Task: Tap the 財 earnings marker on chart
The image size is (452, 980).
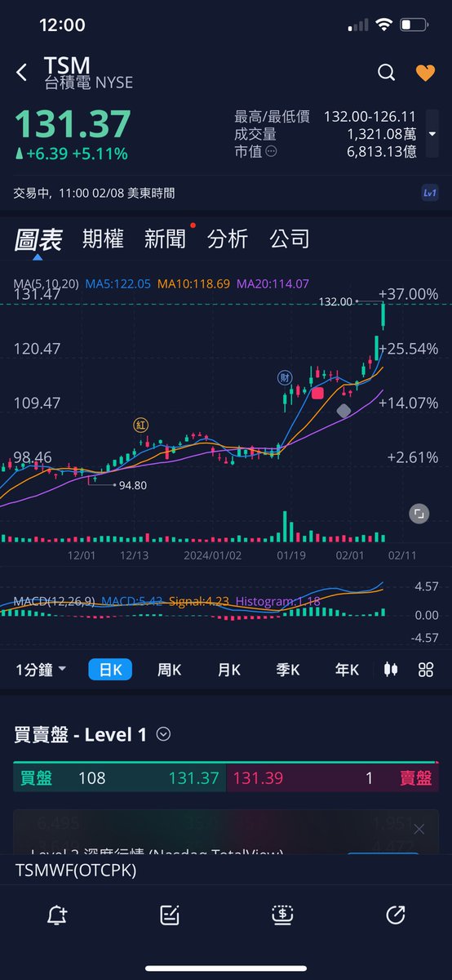Action: pyautogui.click(x=286, y=377)
